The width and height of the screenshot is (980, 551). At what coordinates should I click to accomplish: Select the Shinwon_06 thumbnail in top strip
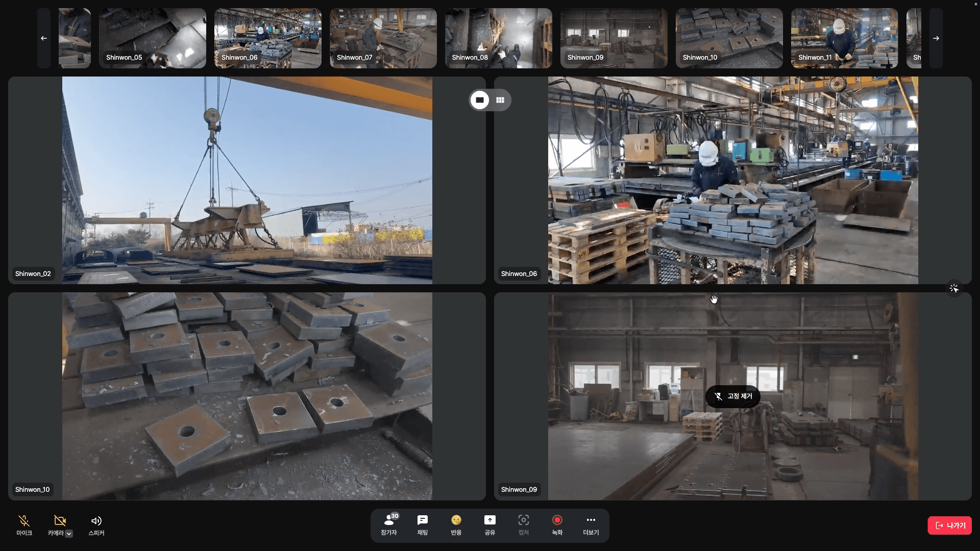coord(268,38)
